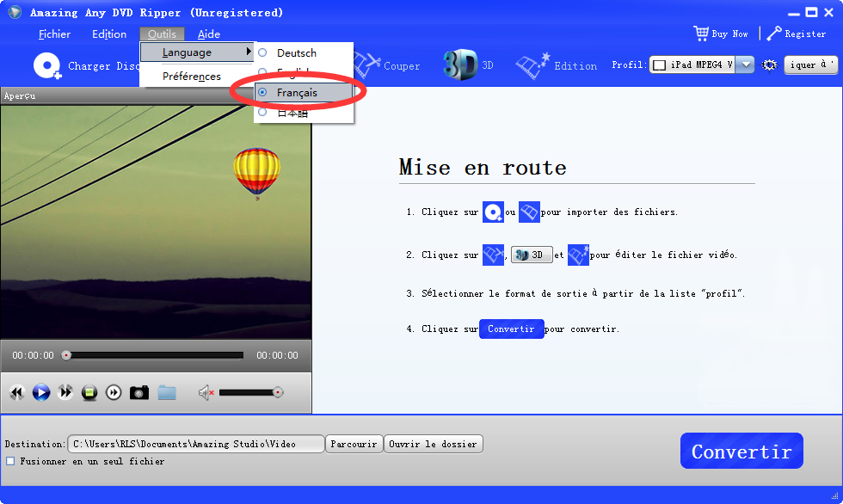843x504 pixels.
Task: Open the Profil dropdown arrow
Action: [745, 65]
